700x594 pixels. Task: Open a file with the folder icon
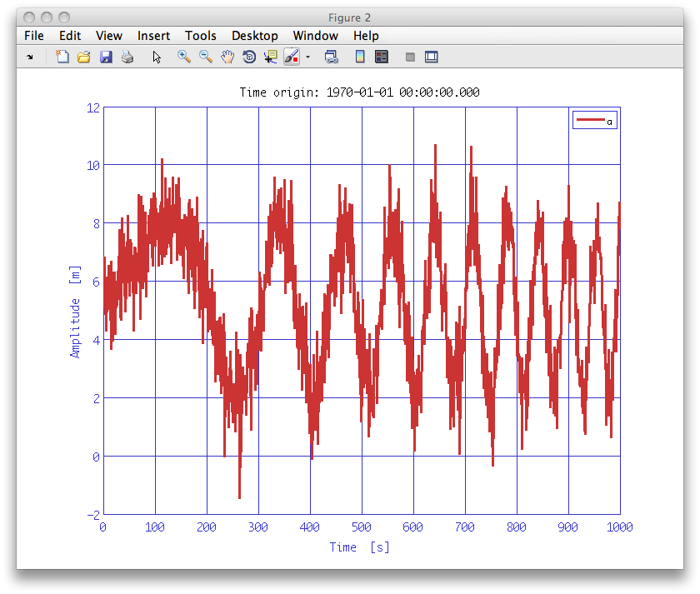[x=84, y=57]
